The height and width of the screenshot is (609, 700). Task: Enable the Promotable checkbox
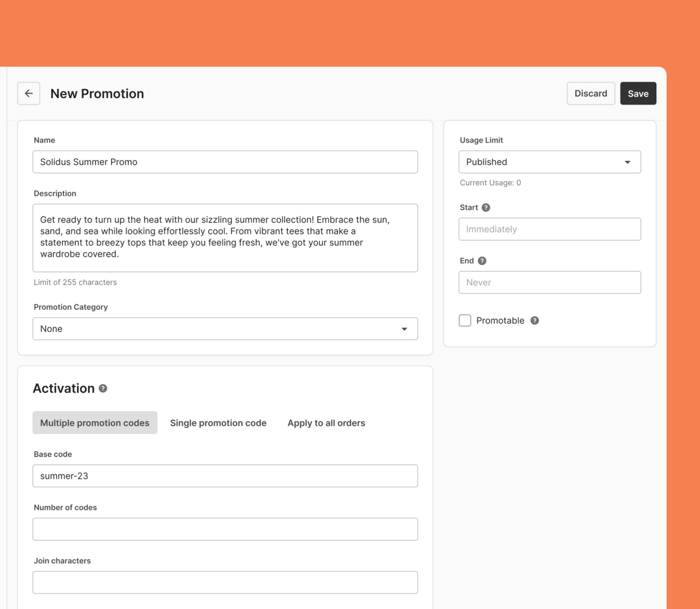[465, 320]
